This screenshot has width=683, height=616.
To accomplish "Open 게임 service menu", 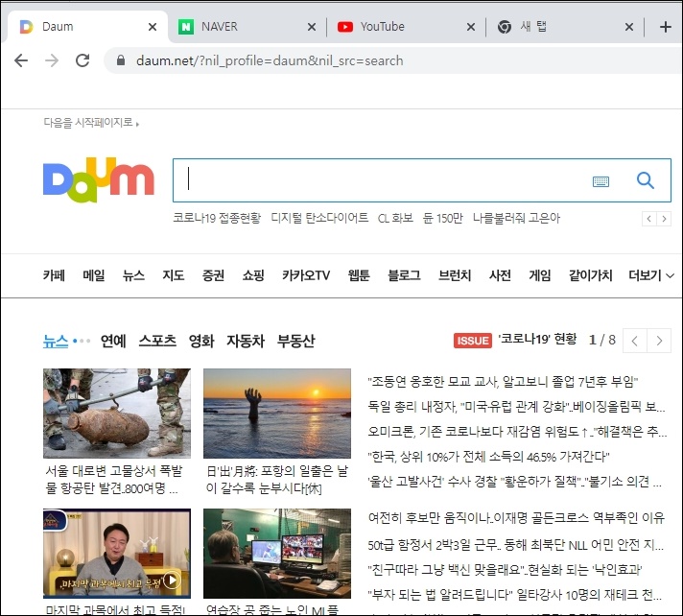I will click(x=540, y=275).
